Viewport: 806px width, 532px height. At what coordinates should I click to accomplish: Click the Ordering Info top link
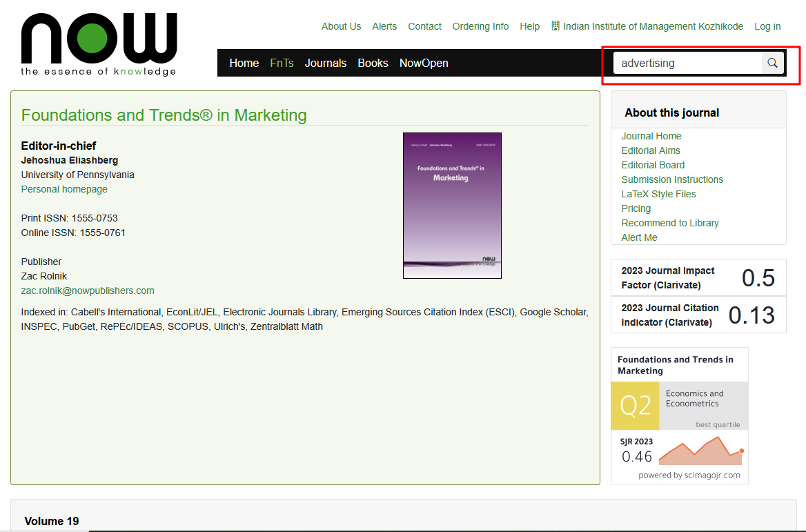[480, 26]
